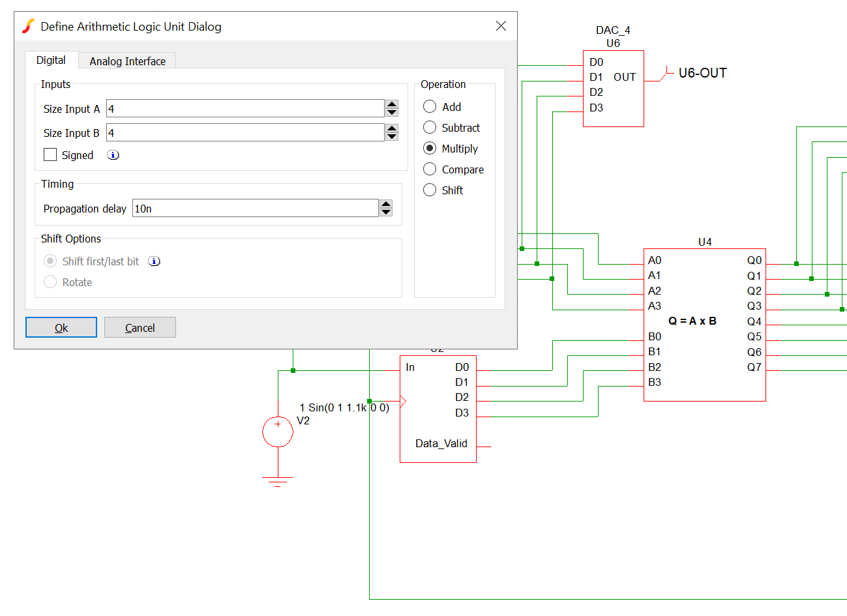
Task: Decrease Size Input B with down arrow
Action: [x=392, y=137]
